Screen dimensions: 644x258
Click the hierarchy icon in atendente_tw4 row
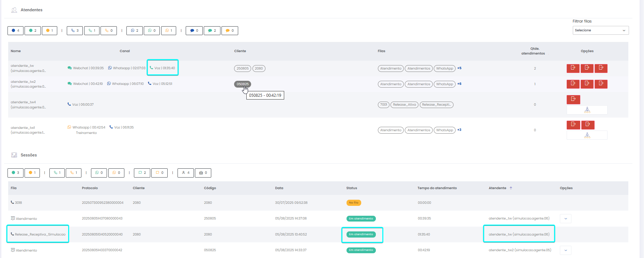[587, 110]
